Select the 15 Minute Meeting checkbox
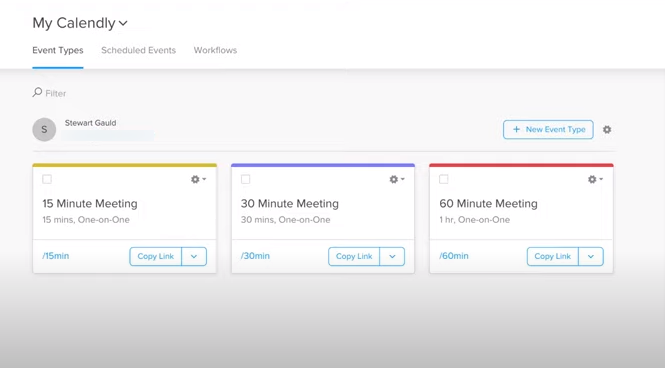The height and width of the screenshot is (368, 665). [x=47, y=179]
